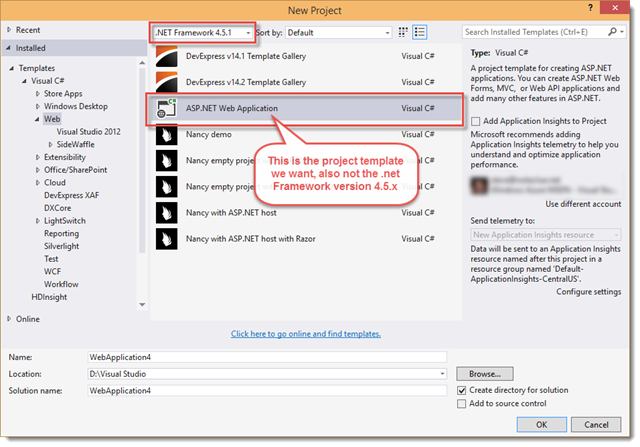
Task: Click the OK button
Action: (x=542, y=425)
